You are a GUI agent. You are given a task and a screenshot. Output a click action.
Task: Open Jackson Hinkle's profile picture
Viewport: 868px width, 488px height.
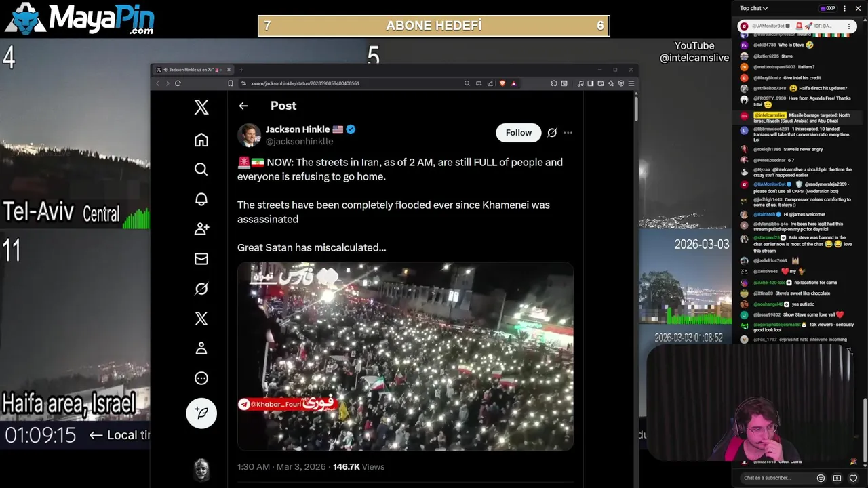coord(249,136)
